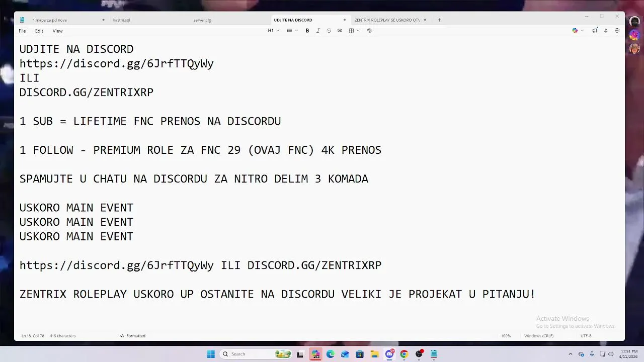Insert a link from the toolbar
Image resolution: width=644 pixels, height=362 pixels.
click(x=340, y=31)
